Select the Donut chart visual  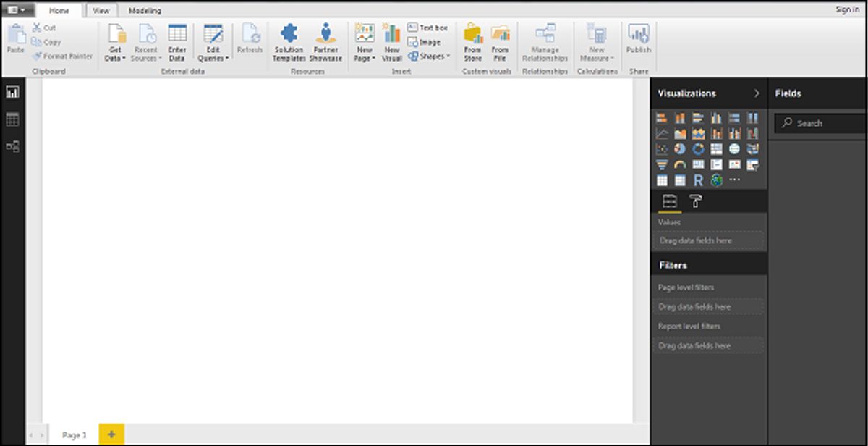pyautogui.click(x=698, y=149)
